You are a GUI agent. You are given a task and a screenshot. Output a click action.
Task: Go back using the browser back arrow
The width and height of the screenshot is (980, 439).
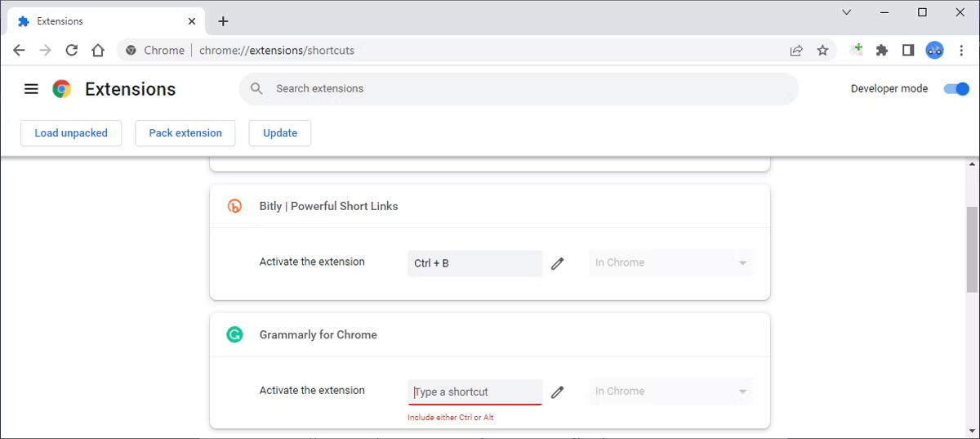20,50
